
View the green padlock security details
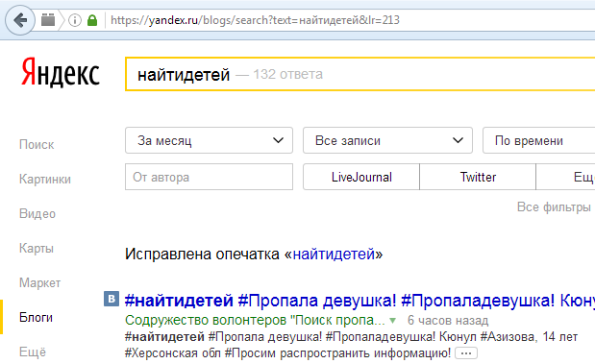click(92, 20)
